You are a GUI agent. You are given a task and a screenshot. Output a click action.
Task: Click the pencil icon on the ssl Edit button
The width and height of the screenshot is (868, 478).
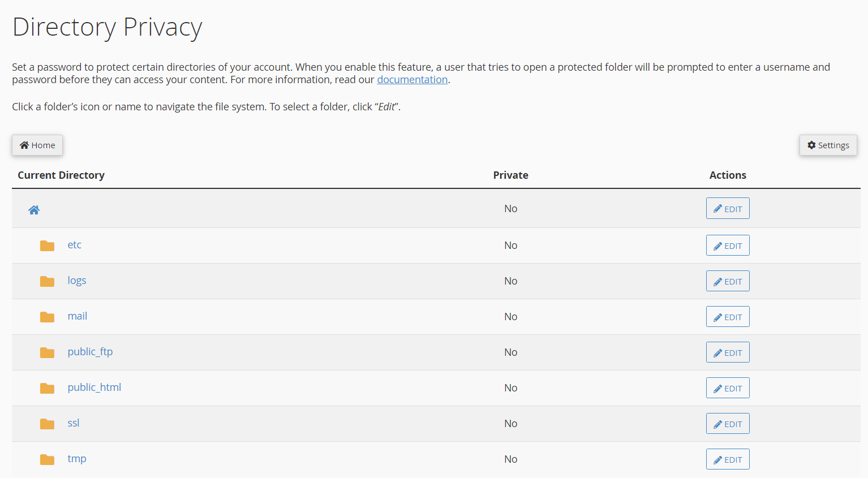pos(719,423)
